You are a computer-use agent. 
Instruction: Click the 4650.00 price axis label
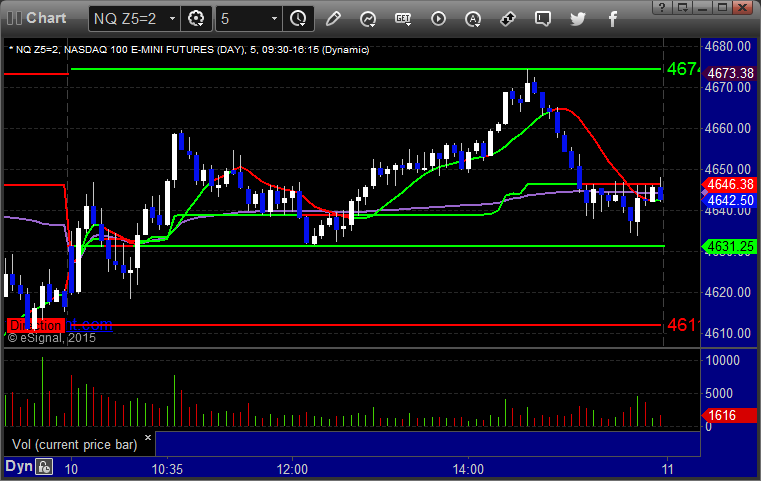728,169
